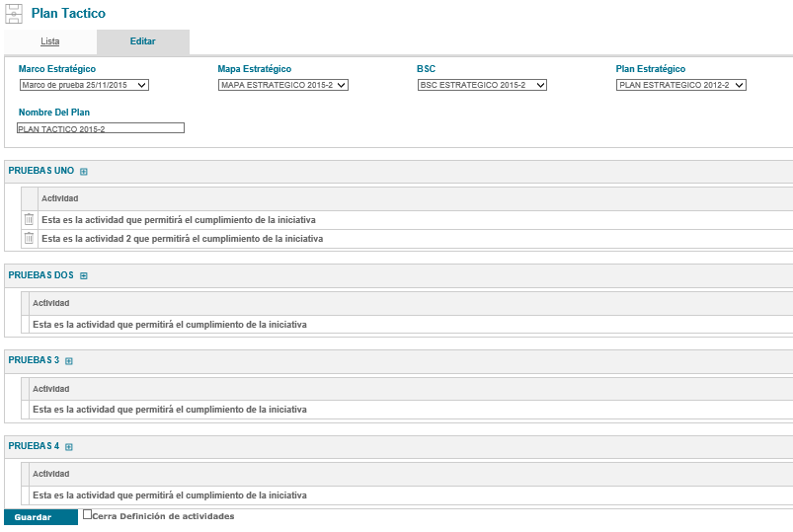Click the Nombre Del Plan text field

tap(101, 128)
